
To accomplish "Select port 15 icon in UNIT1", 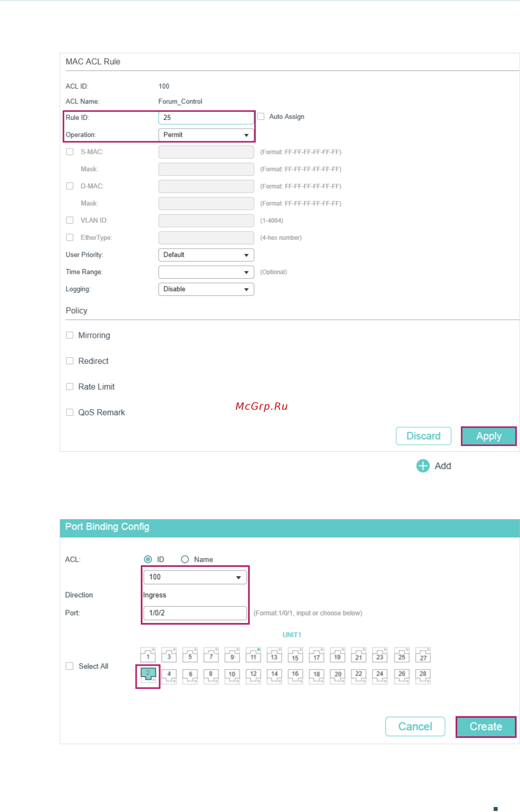I will pyautogui.click(x=296, y=655).
